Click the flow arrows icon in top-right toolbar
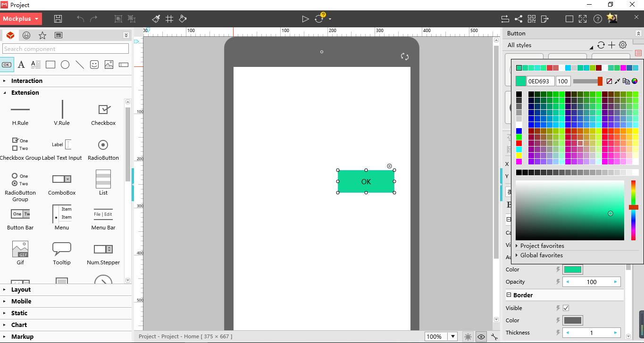644x343 pixels. pyautogui.click(x=505, y=19)
